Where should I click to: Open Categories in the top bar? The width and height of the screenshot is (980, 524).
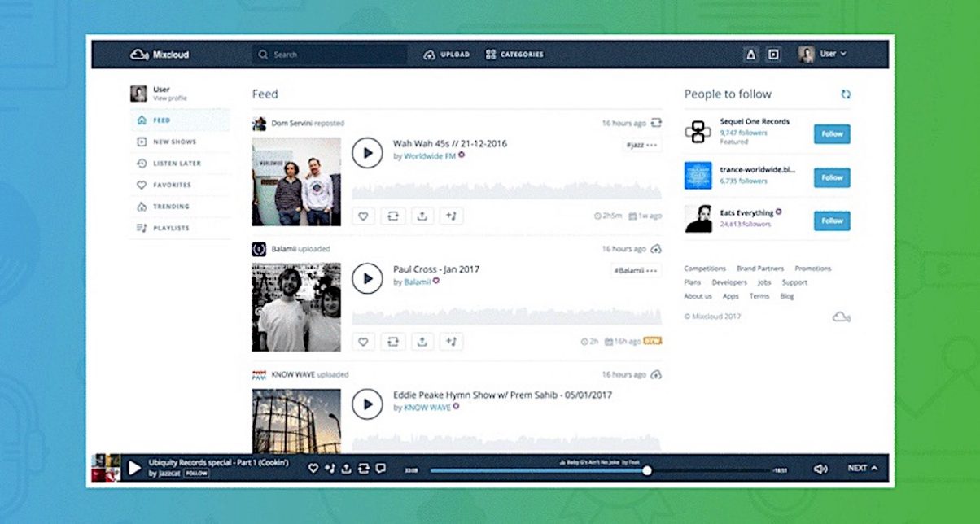[516, 54]
